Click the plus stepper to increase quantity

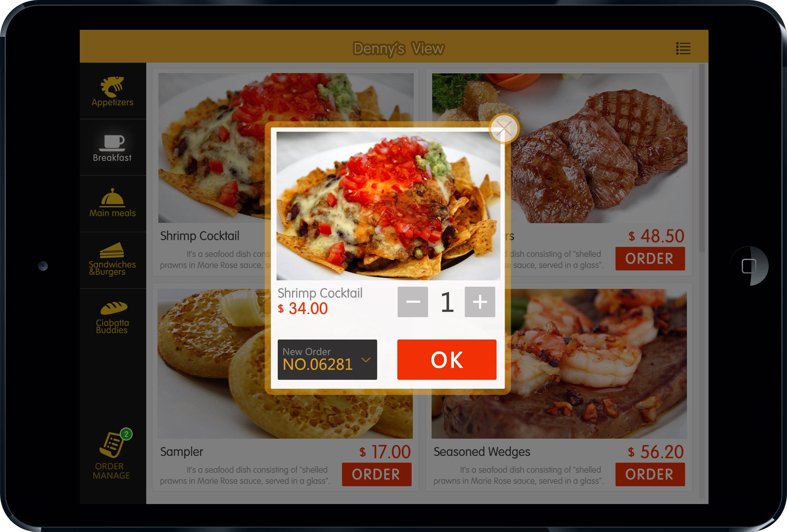click(x=480, y=301)
